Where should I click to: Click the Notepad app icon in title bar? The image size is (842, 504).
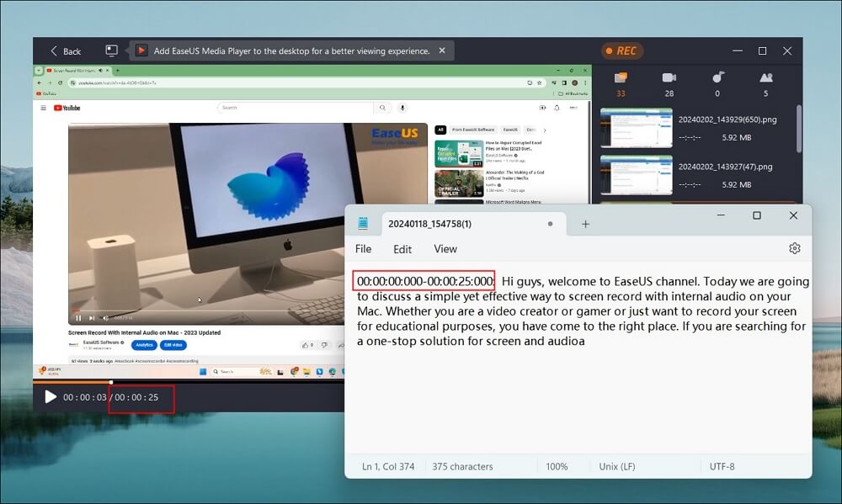click(x=363, y=224)
